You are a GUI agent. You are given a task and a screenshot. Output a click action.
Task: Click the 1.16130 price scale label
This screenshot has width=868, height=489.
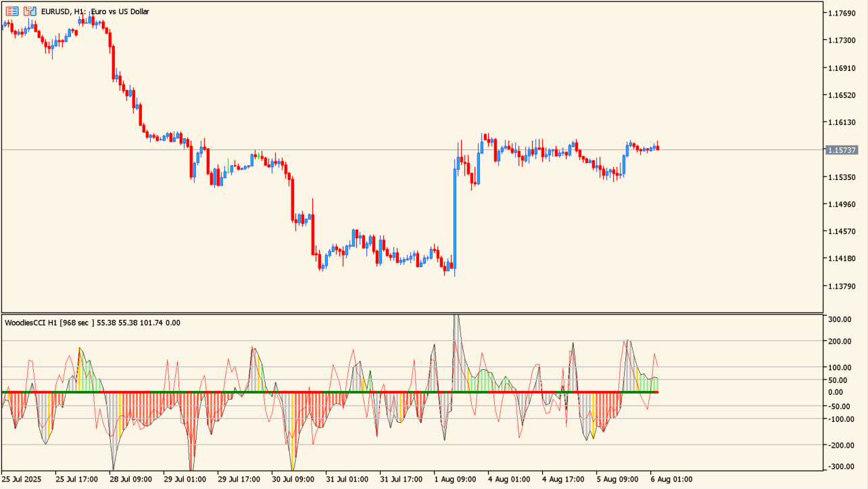pyautogui.click(x=842, y=122)
